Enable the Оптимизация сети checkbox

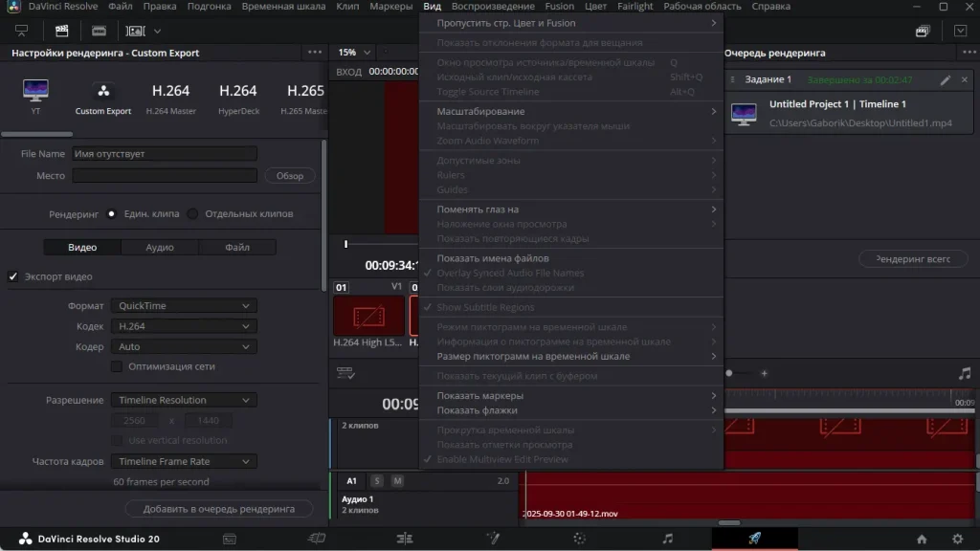[x=117, y=366]
